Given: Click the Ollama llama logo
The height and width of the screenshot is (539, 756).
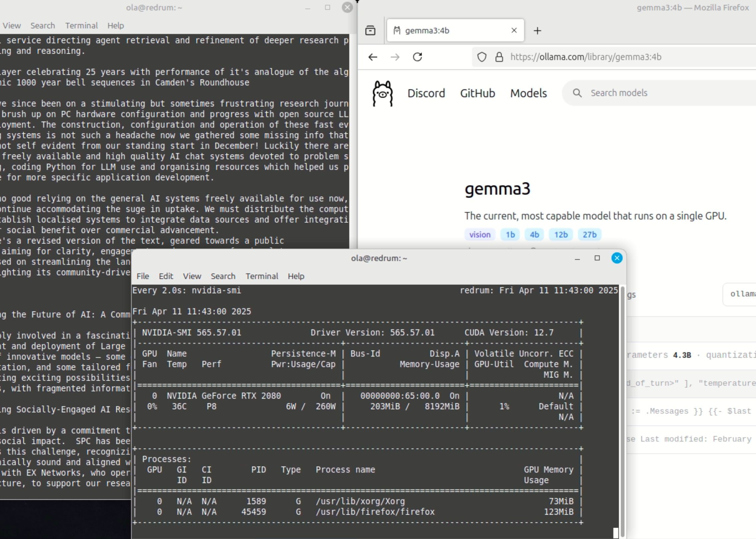Looking at the screenshot, I should tap(382, 93).
